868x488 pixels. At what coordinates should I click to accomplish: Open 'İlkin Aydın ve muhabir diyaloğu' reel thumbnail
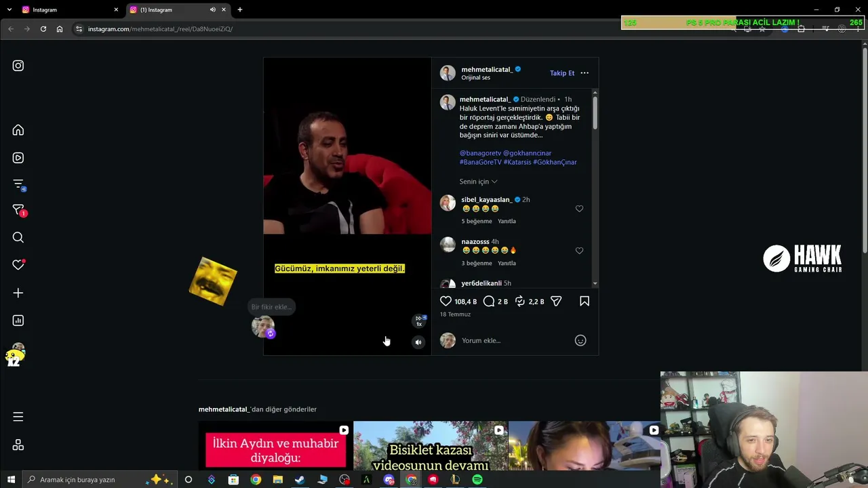(275, 446)
